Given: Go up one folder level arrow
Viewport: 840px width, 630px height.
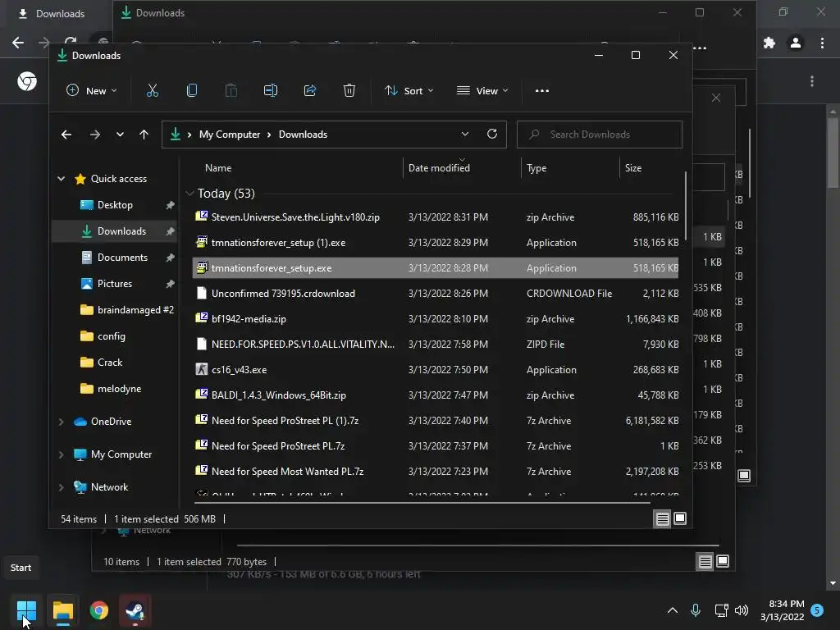Looking at the screenshot, I should [144, 135].
